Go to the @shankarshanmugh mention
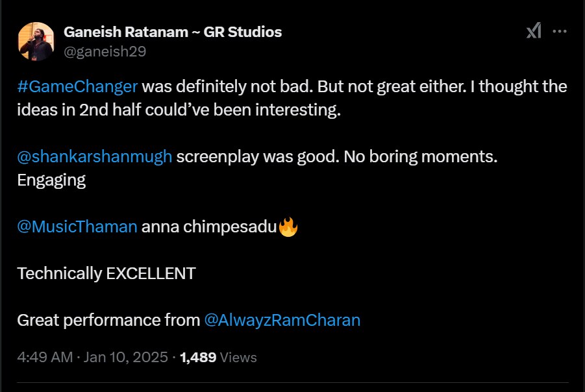The image size is (585, 392). coord(95,156)
